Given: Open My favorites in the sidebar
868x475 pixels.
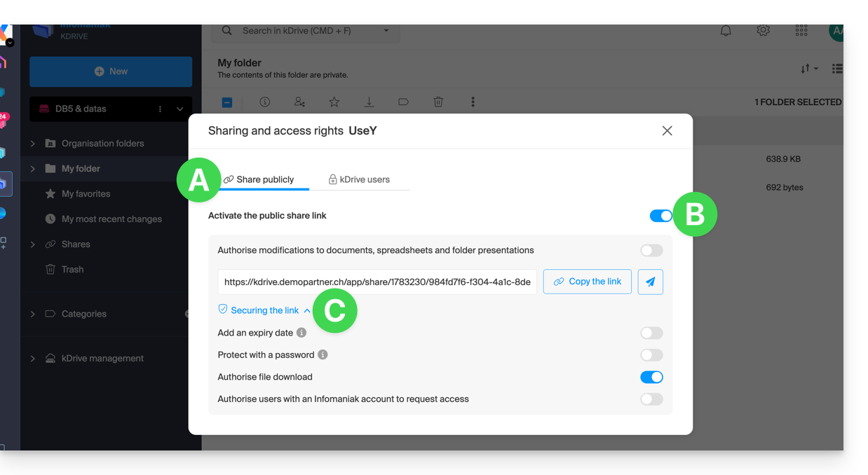Looking at the screenshot, I should (x=86, y=194).
